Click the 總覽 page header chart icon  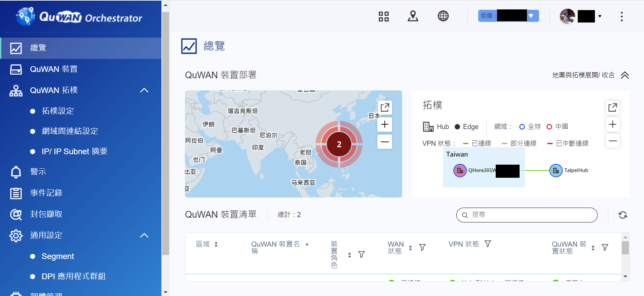point(189,46)
